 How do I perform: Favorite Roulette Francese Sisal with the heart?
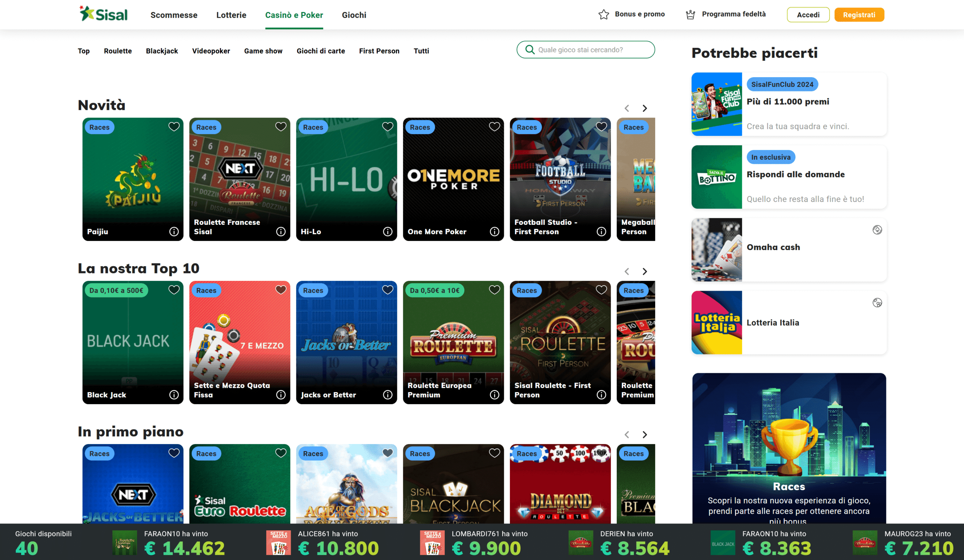point(281,127)
